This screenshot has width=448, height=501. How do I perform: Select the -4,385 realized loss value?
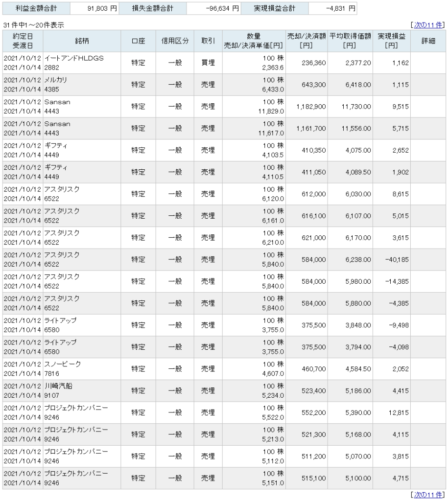(399, 303)
